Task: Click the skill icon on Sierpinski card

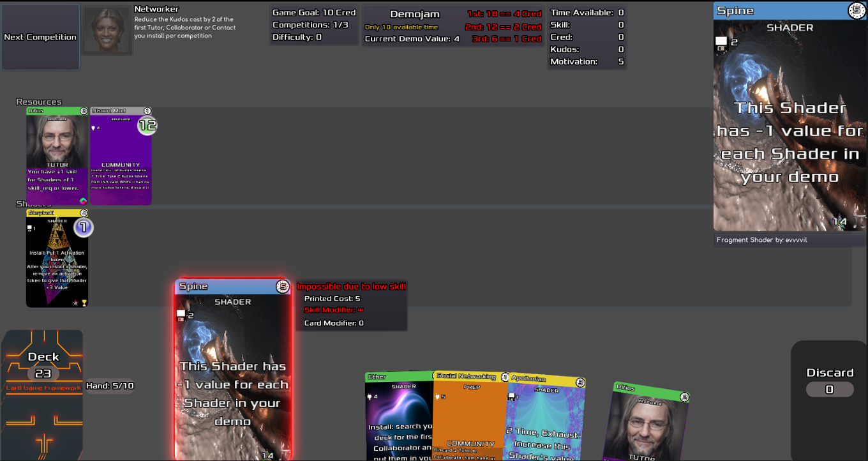Action: point(30,229)
